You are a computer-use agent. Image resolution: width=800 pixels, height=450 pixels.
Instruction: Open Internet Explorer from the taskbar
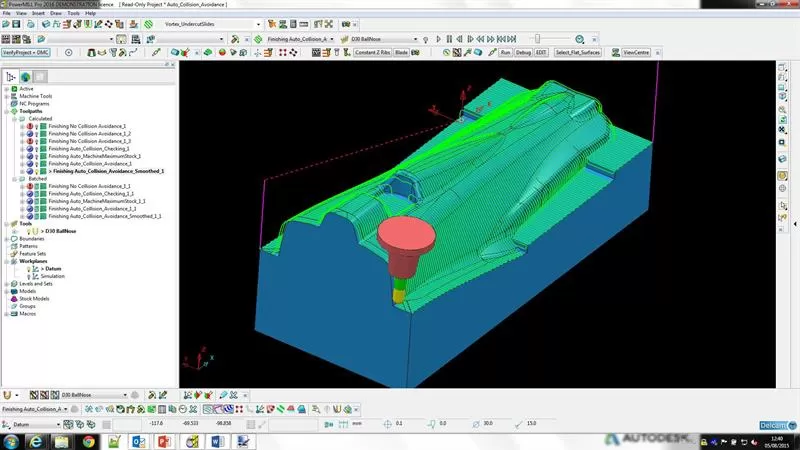pos(36,441)
